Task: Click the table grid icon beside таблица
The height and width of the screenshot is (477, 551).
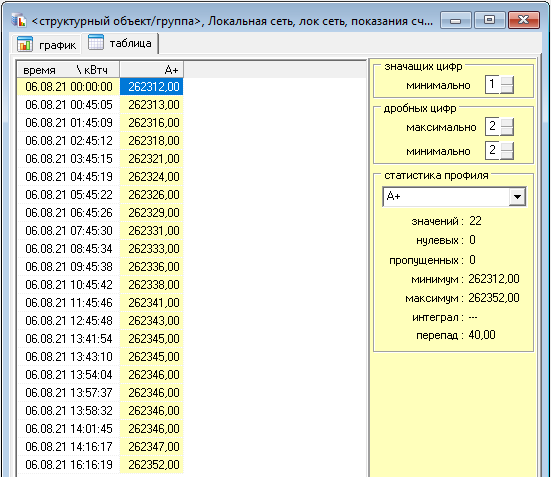Action: click(x=96, y=43)
